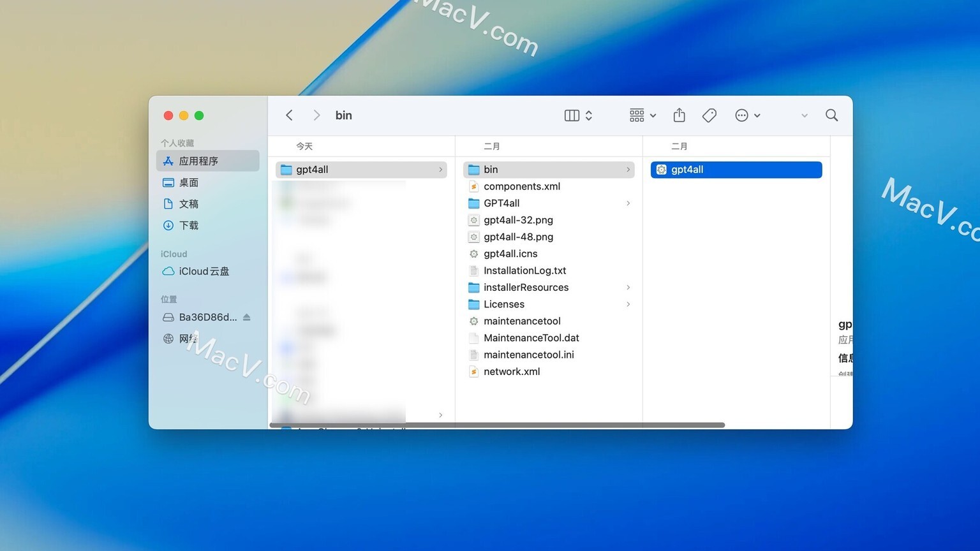Image resolution: width=980 pixels, height=551 pixels.
Task: Expand the blurred row chevron at column bottom
Action: point(440,415)
